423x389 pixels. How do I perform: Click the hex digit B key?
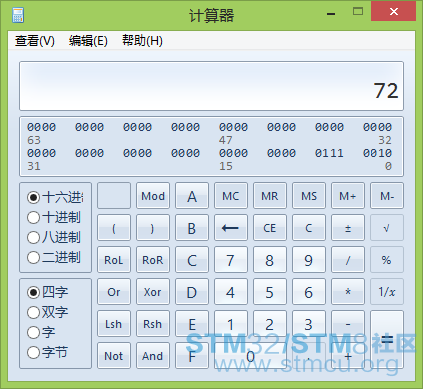[x=192, y=228]
